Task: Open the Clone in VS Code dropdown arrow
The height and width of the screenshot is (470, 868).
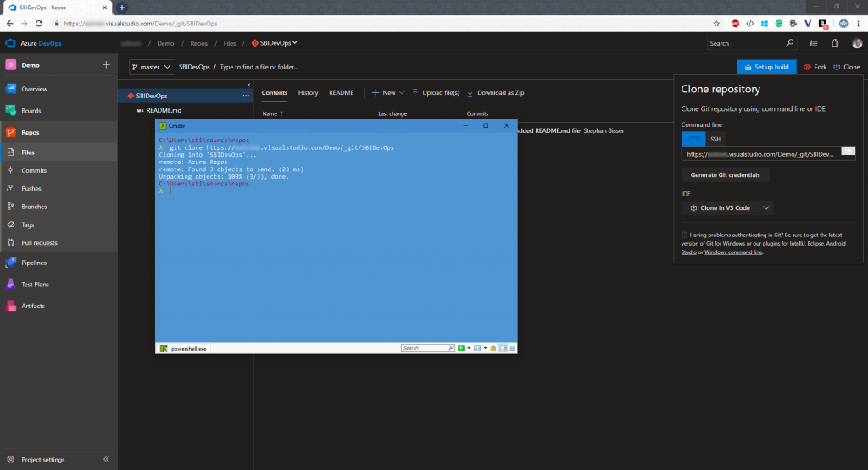Action: (766, 208)
